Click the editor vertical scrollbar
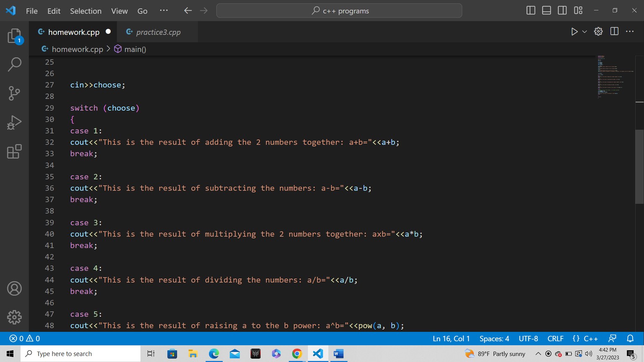The image size is (644, 362). 639,167
